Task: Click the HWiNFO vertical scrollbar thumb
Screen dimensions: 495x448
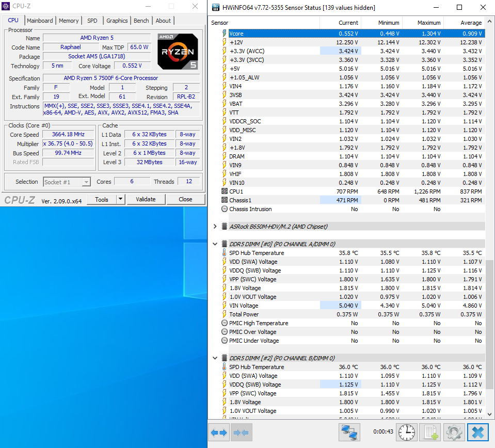Action: (x=489, y=325)
